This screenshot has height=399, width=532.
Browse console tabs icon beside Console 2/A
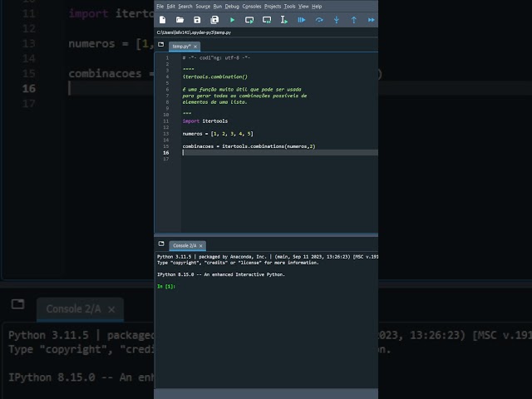coord(161,244)
